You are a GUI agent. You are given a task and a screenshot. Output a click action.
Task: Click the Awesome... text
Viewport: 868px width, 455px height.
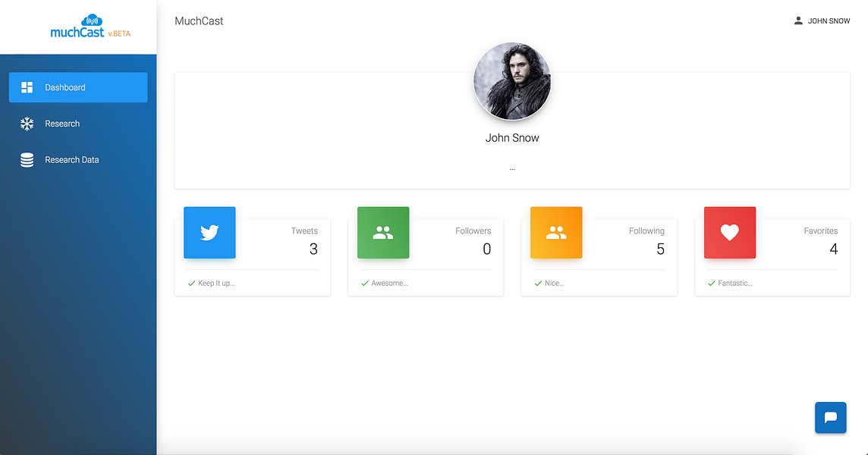[390, 284]
